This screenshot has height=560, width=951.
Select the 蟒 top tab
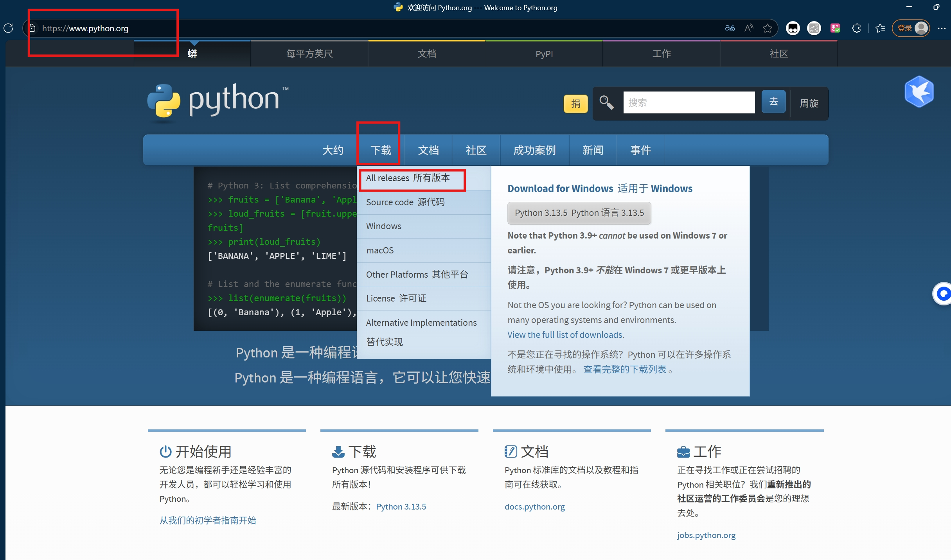point(192,54)
